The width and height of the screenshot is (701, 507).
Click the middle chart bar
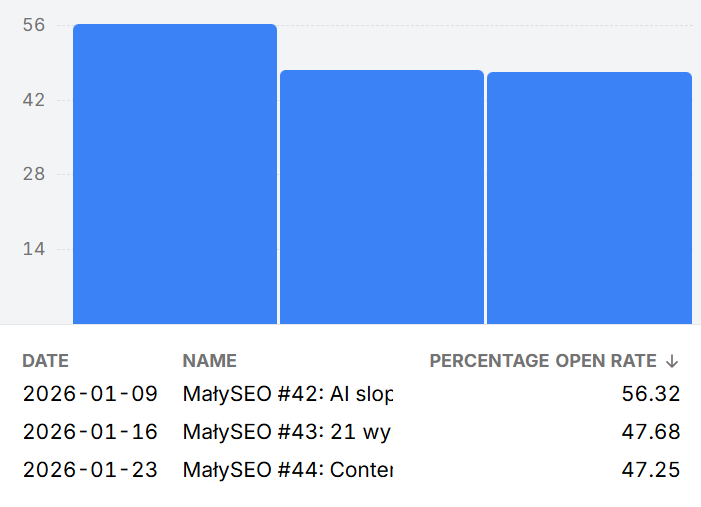click(x=381, y=198)
